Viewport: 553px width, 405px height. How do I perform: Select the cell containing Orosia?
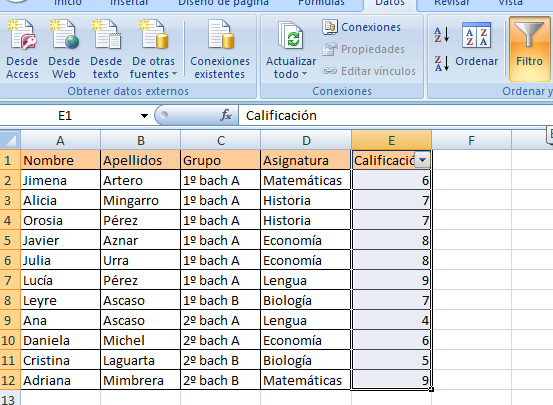(x=61, y=220)
